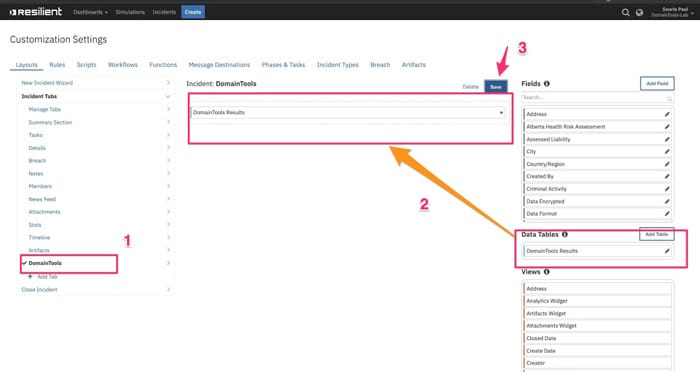Select Members in Incident Tabs list
This screenshot has width=700, height=372.
point(40,186)
